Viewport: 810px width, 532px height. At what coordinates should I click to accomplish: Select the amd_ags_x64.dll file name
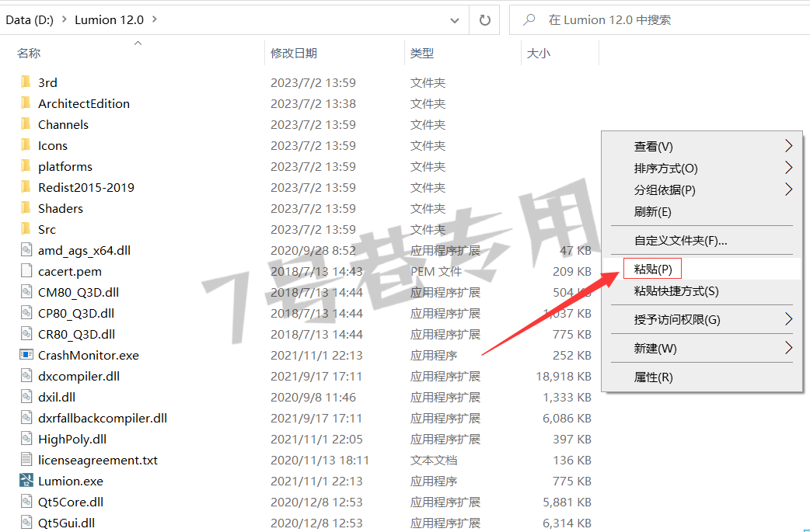tap(84, 250)
